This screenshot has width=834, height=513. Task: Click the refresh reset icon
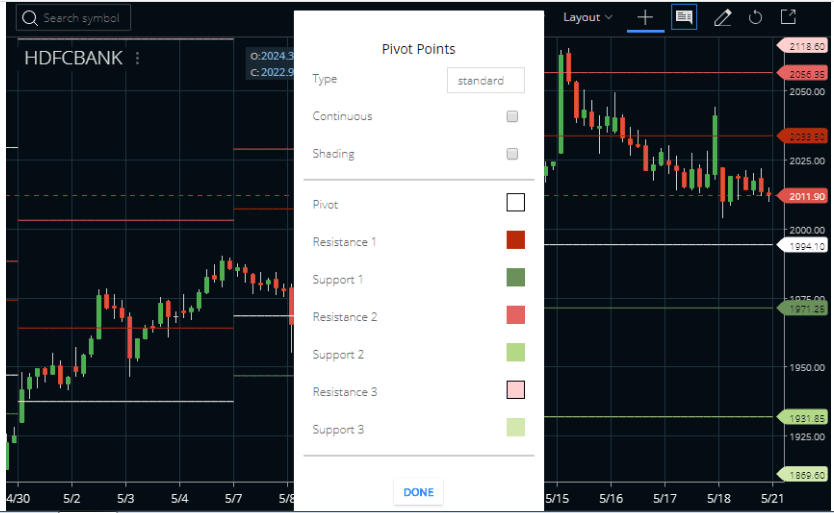(x=755, y=18)
